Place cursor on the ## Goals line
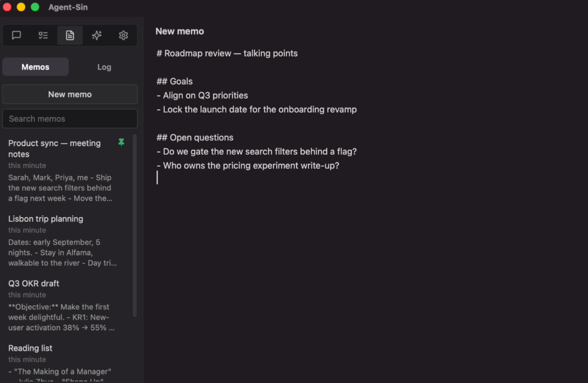The width and height of the screenshot is (588, 383). point(174,81)
